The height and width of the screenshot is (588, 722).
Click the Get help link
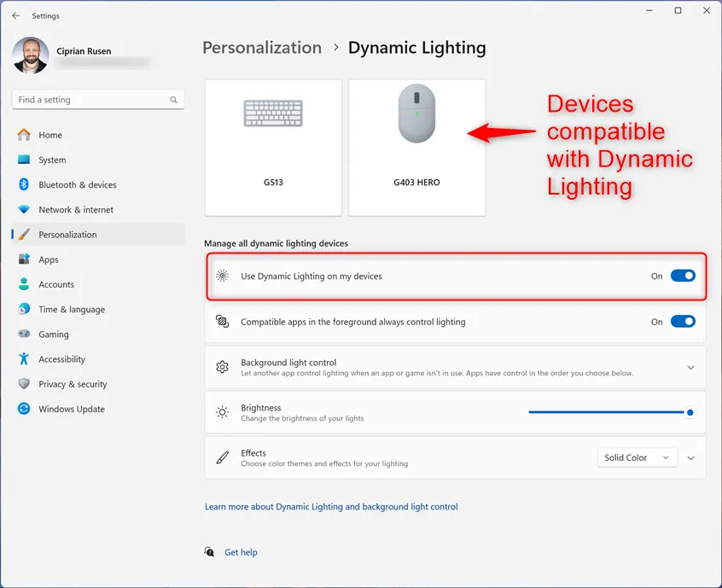click(x=241, y=553)
